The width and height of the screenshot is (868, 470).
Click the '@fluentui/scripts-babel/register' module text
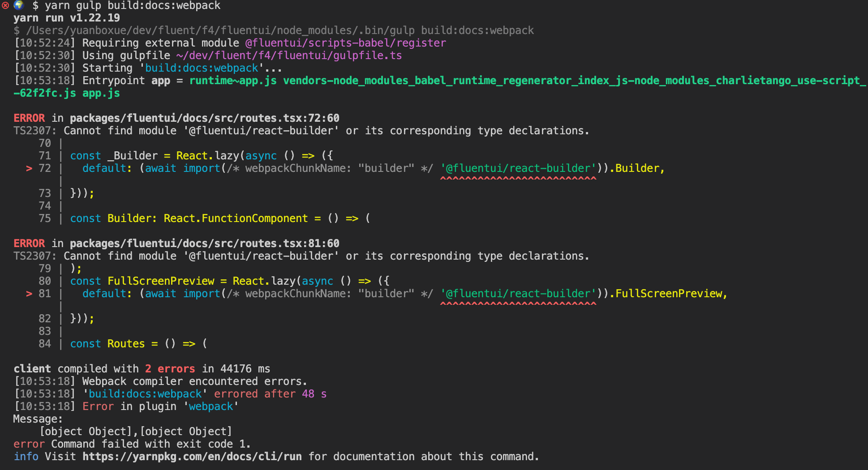tap(345, 43)
